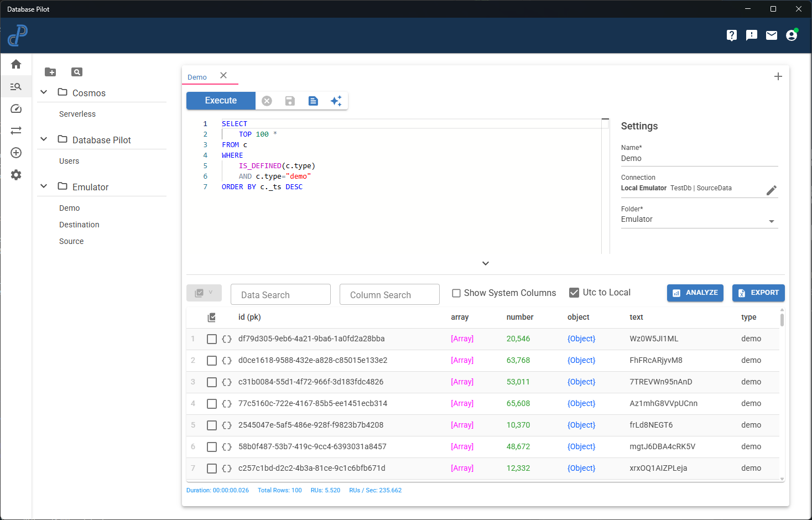
Task: Run the query with the Execute button
Action: (220, 101)
